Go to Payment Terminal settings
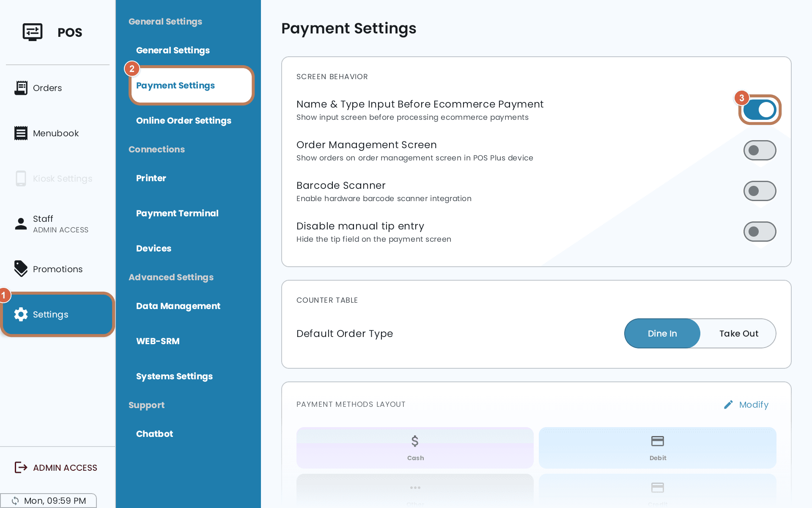Image resolution: width=812 pixels, height=508 pixels. 177,213
